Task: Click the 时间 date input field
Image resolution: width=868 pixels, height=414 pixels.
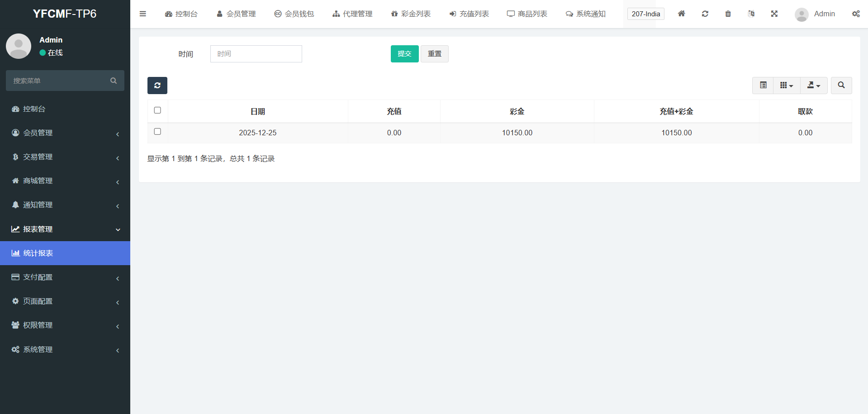Action: [x=256, y=54]
